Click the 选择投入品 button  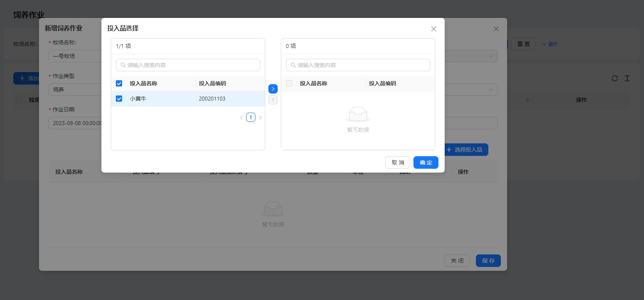pos(466,150)
